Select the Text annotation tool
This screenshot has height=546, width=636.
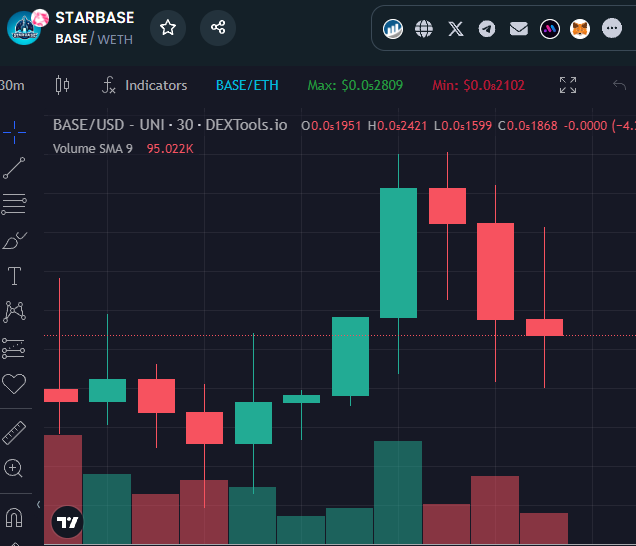15,276
